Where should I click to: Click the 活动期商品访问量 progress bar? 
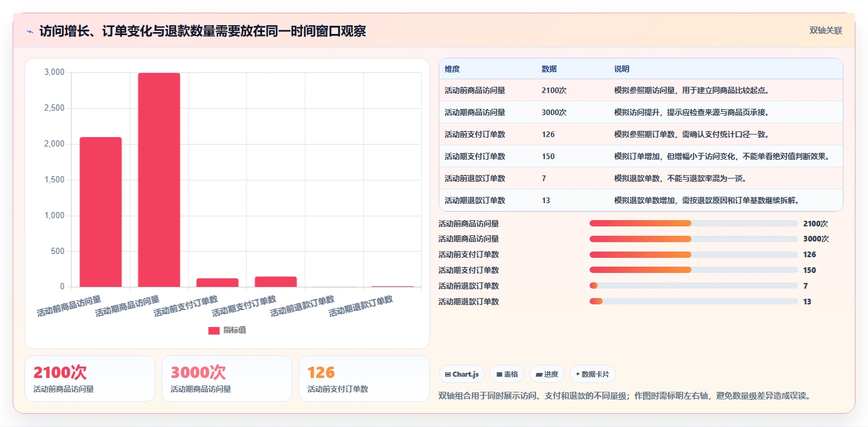[694, 239]
